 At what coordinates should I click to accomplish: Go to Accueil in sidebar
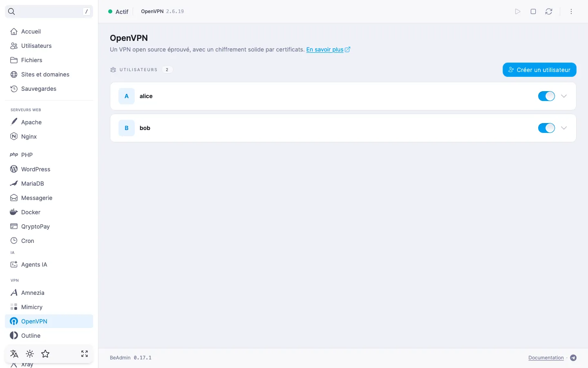coord(49,31)
